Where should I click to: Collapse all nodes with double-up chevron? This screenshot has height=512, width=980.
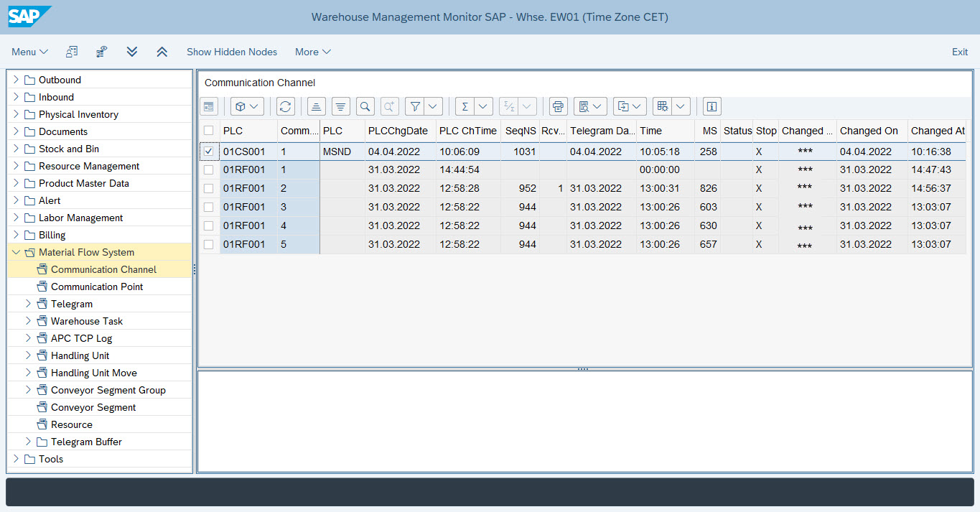[x=162, y=52]
